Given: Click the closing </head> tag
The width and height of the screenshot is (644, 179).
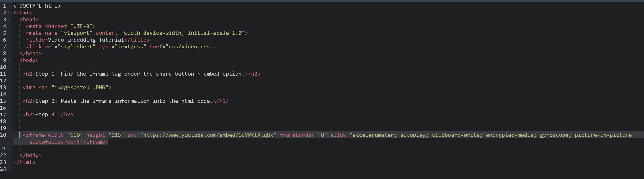Looking at the screenshot, I should [x=30, y=53].
